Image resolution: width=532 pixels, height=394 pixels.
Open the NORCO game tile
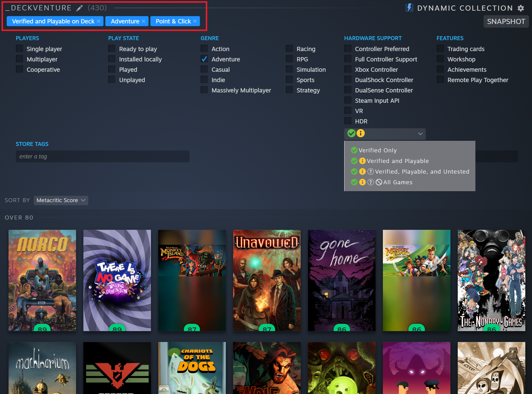(x=42, y=280)
